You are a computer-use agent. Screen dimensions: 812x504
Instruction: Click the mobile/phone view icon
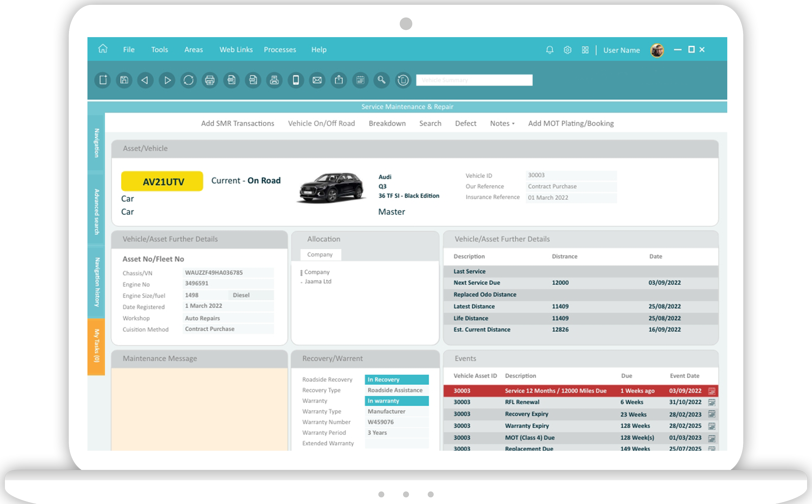coord(296,80)
